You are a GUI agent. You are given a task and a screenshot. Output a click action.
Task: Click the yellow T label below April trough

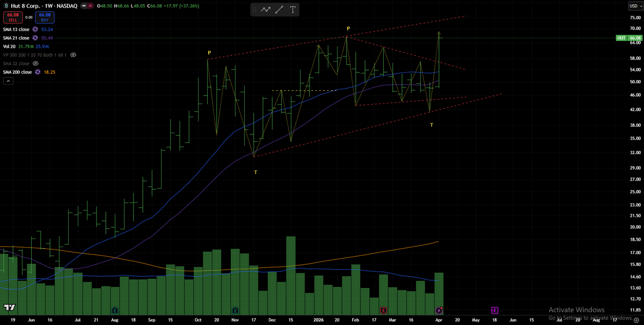[x=431, y=125]
